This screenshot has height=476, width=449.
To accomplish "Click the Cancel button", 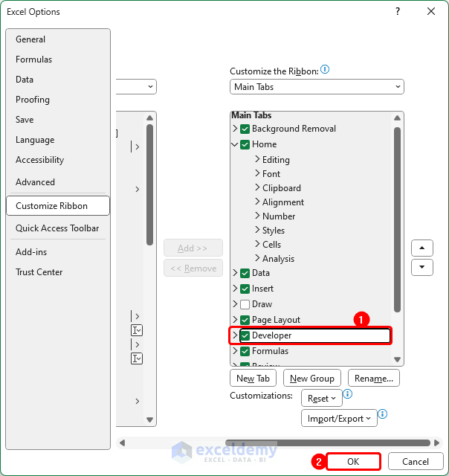I will coord(416,461).
